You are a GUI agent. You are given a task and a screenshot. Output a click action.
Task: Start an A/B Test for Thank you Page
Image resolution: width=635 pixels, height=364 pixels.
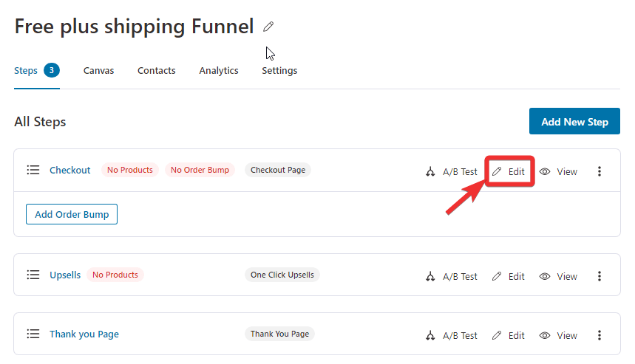click(451, 336)
